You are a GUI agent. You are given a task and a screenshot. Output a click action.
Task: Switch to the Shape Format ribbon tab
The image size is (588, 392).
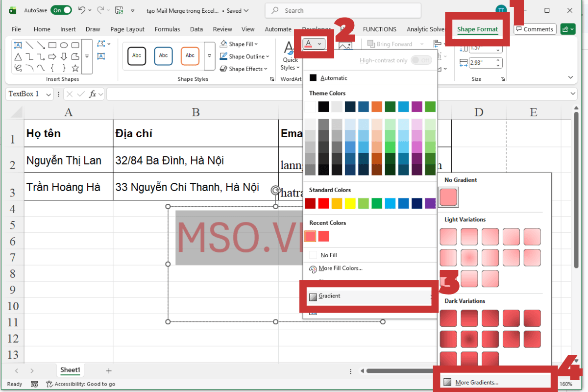click(x=477, y=29)
